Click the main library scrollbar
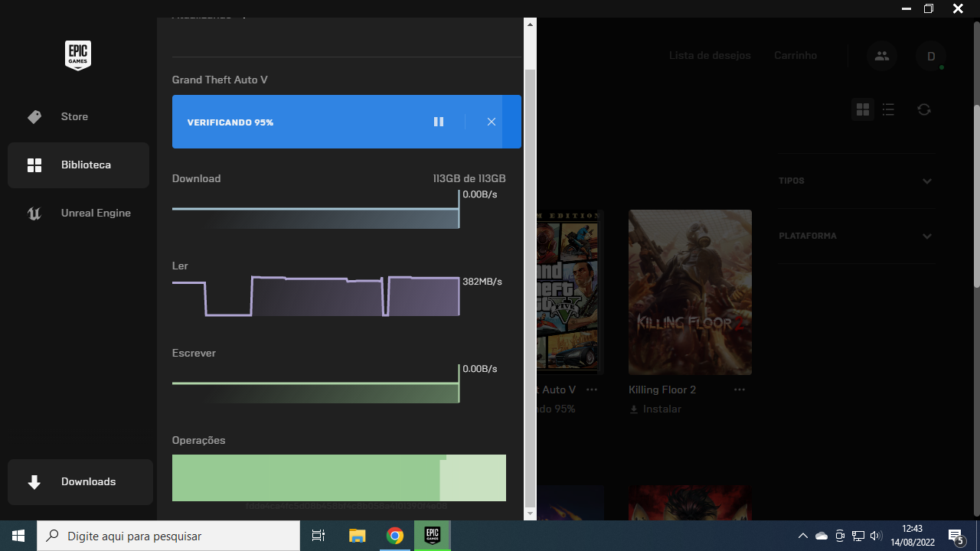980x551 pixels. pos(976,197)
